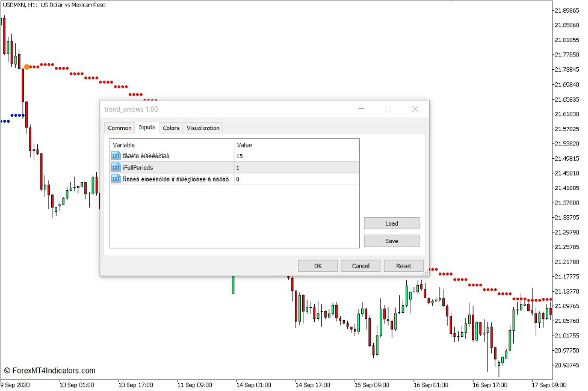Save the current parameter set
Image resolution: width=588 pixels, height=391 pixels.
pyautogui.click(x=391, y=240)
